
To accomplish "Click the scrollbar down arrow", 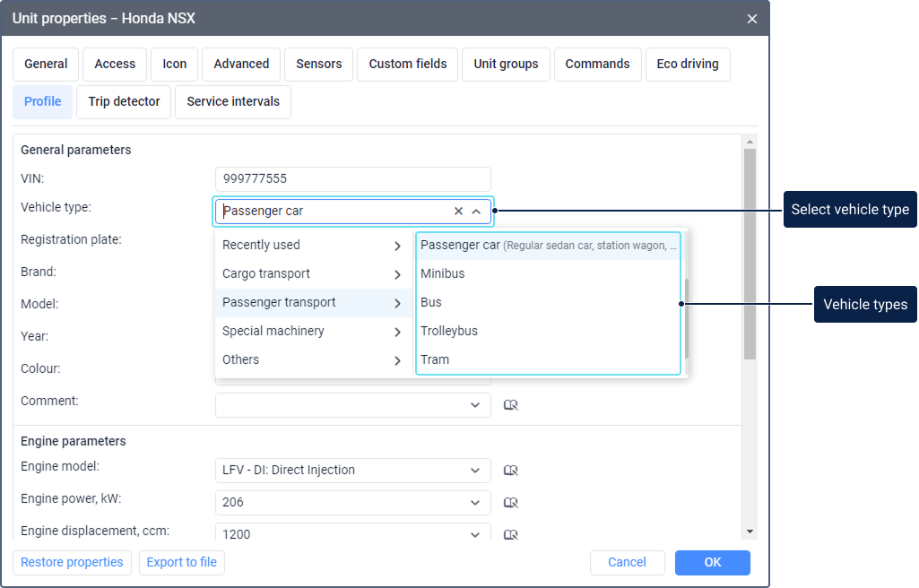I will click(x=750, y=532).
